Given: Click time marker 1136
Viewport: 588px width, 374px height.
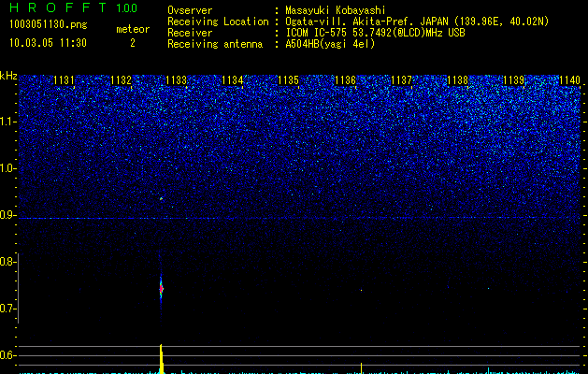Looking at the screenshot, I should [345, 80].
